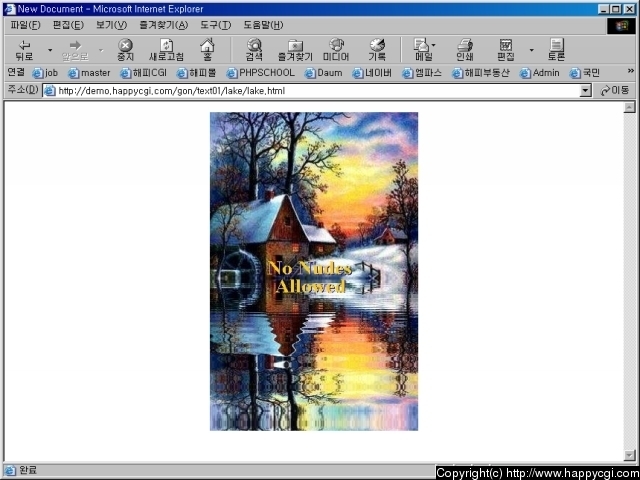The height and width of the screenshot is (480, 640).
Task: Click the IE icon in title bar
Action: (10, 9)
